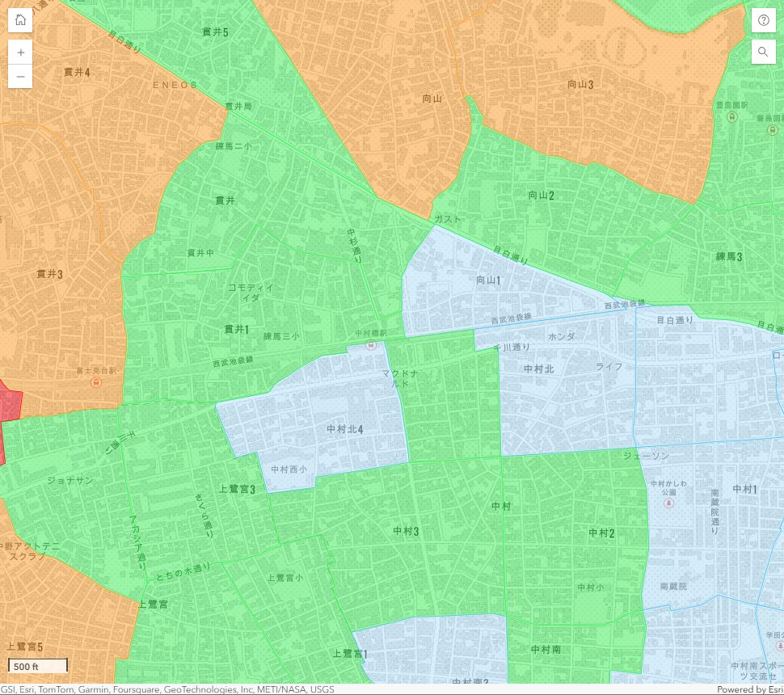Image resolution: width=784 pixels, height=695 pixels.
Task: Zoom in with the plus button
Action: [x=20, y=52]
